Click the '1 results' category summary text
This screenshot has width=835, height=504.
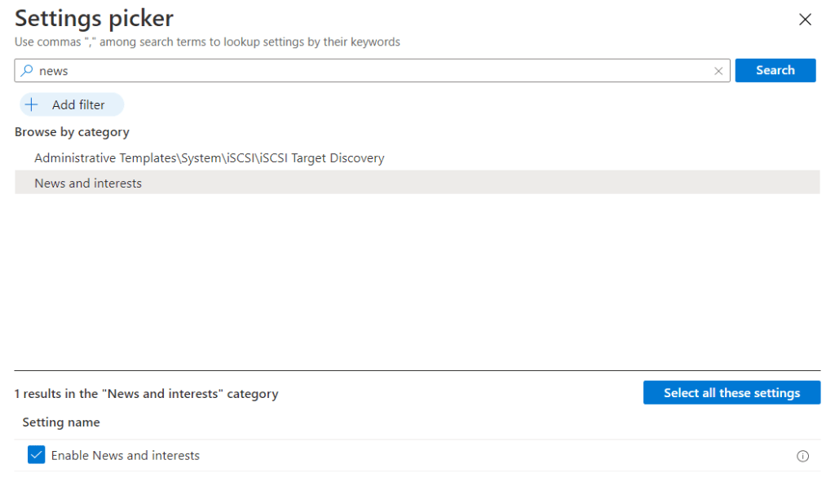(146, 394)
